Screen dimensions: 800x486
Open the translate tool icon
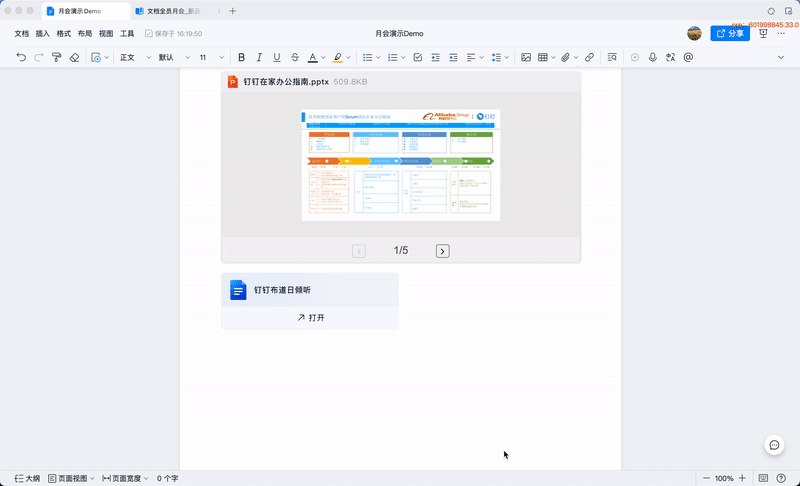coord(670,57)
